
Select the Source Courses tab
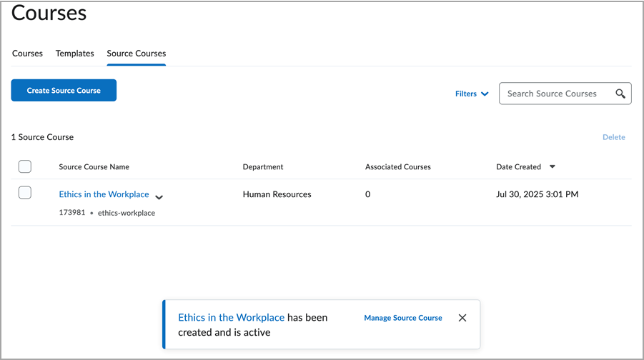click(136, 54)
